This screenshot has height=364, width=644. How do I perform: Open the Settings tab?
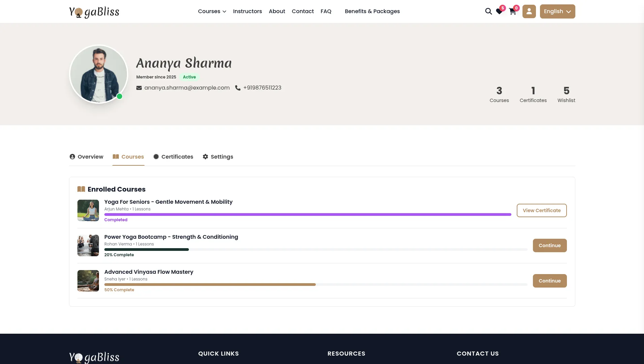coord(218,157)
